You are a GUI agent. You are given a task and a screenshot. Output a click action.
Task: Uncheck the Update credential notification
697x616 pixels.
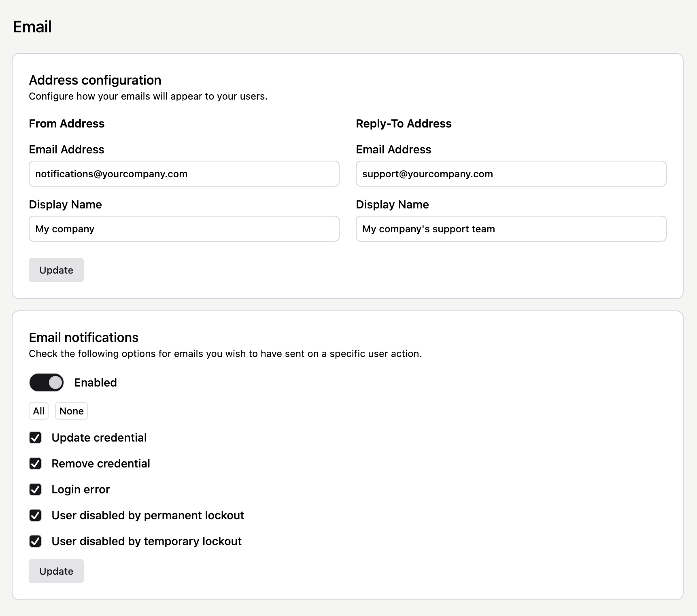coord(35,438)
